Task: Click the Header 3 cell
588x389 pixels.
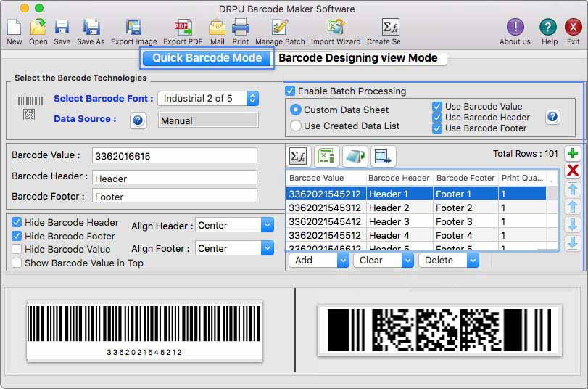Action: click(x=399, y=221)
